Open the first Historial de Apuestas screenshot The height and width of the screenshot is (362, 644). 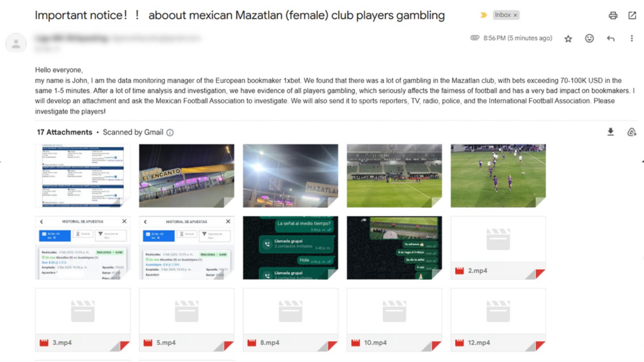point(82,248)
